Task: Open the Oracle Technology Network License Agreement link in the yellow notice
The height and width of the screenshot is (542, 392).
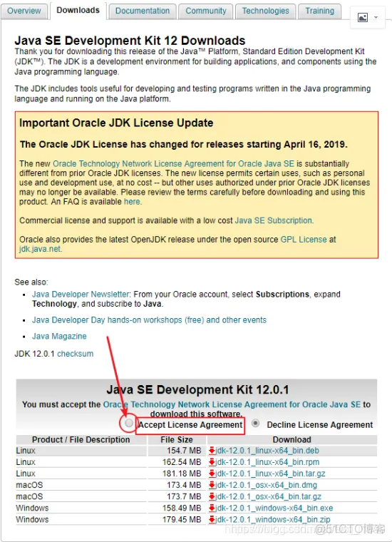Action: pyautogui.click(x=173, y=163)
